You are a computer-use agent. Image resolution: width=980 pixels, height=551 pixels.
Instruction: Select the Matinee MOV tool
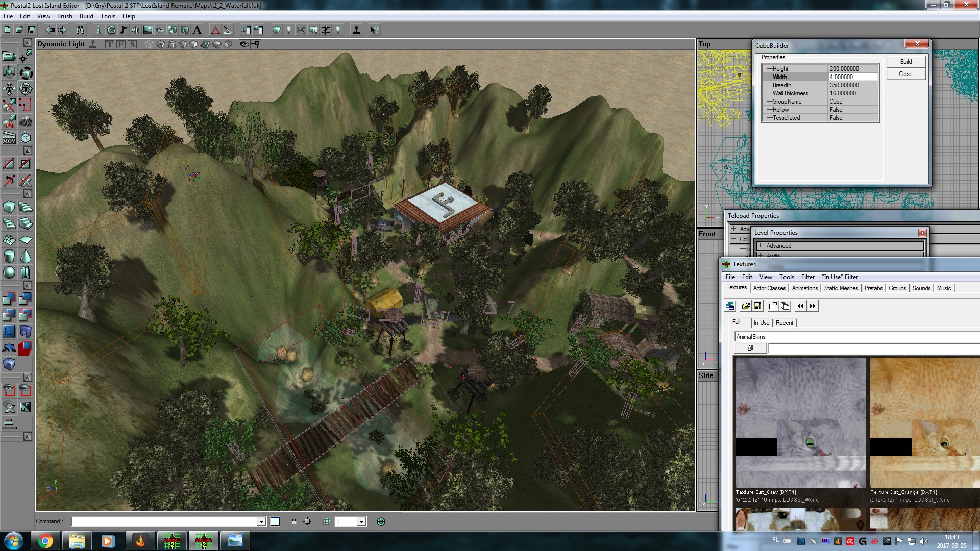tap(9, 138)
